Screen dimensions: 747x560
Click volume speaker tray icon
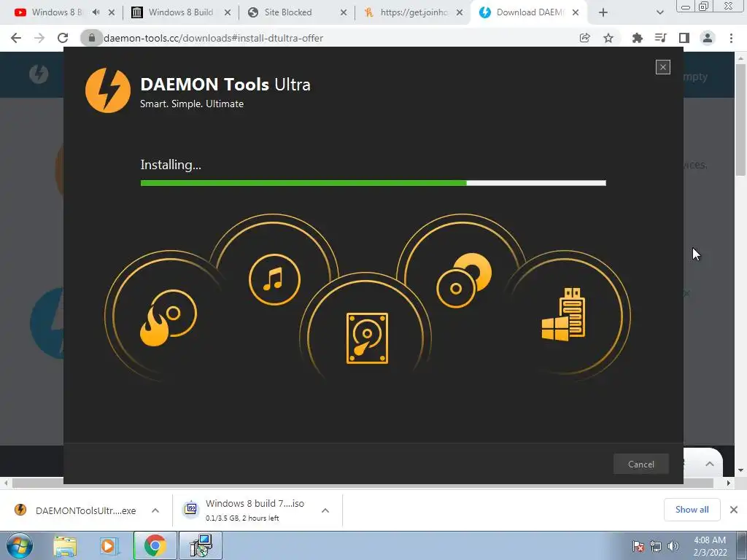tap(673, 546)
